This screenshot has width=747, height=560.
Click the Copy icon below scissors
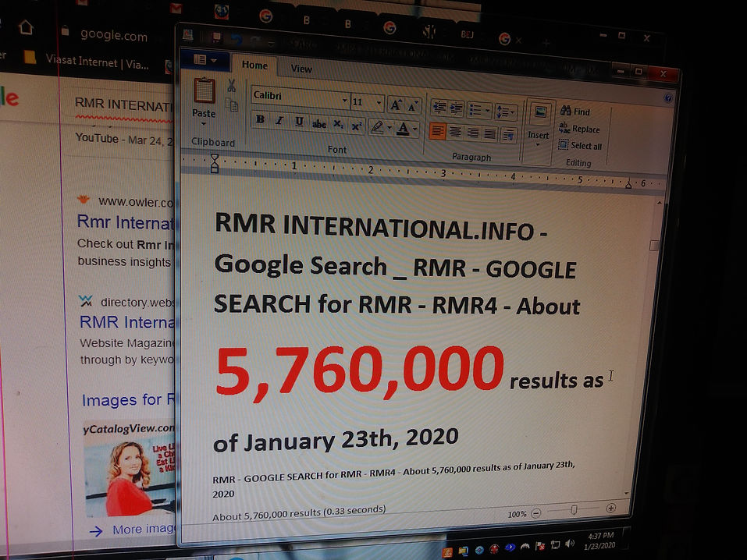(x=232, y=105)
